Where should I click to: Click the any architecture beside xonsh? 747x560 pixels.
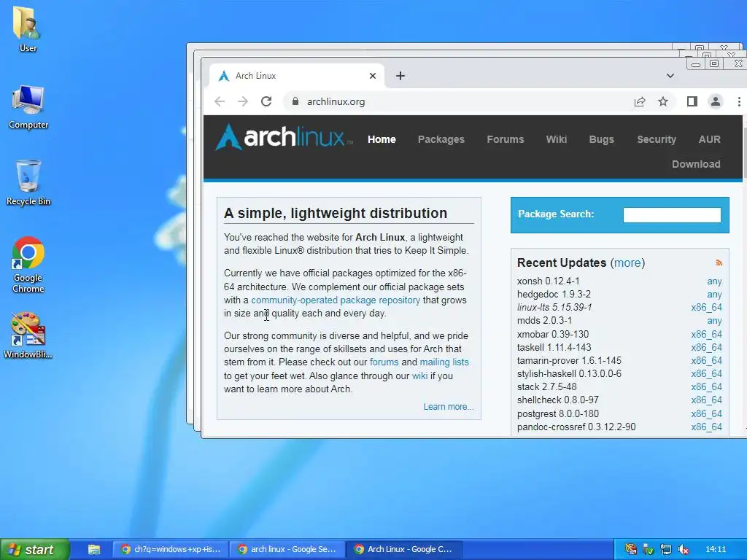coord(714,281)
